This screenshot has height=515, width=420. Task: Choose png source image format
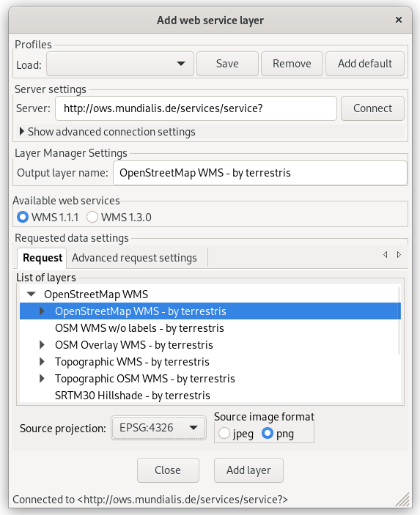(268, 433)
